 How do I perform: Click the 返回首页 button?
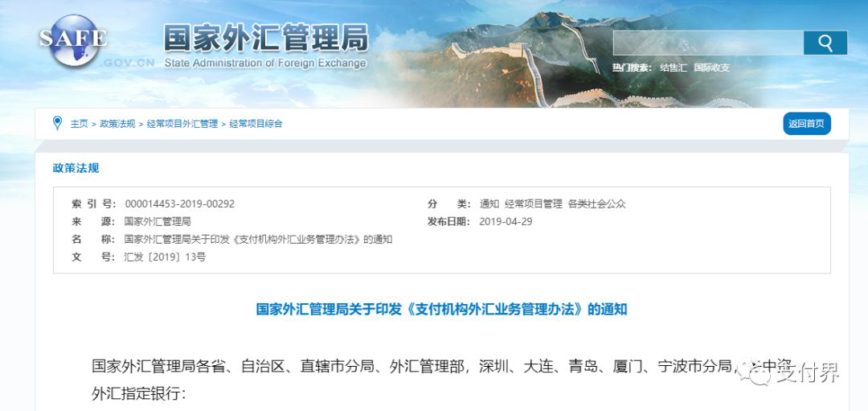pyautogui.click(x=807, y=124)
